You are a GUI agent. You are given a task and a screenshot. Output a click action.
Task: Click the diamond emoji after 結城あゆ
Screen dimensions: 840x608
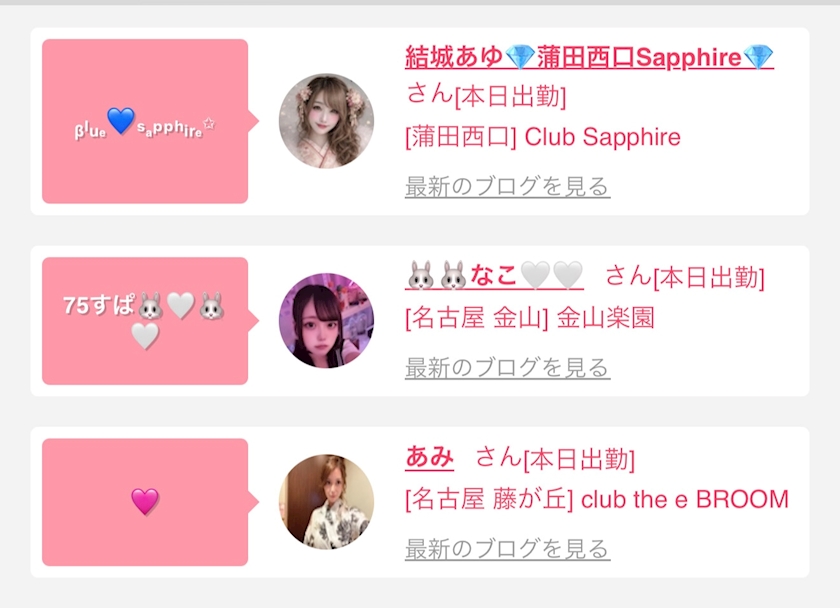[520, 57]
